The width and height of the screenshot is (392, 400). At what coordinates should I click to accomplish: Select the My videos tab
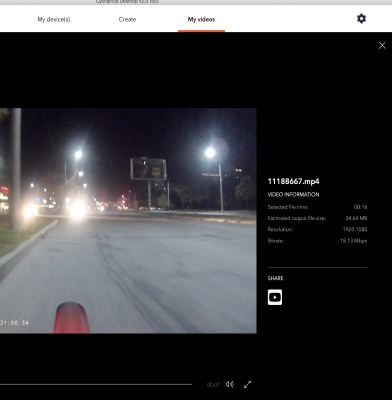(201, 19)
